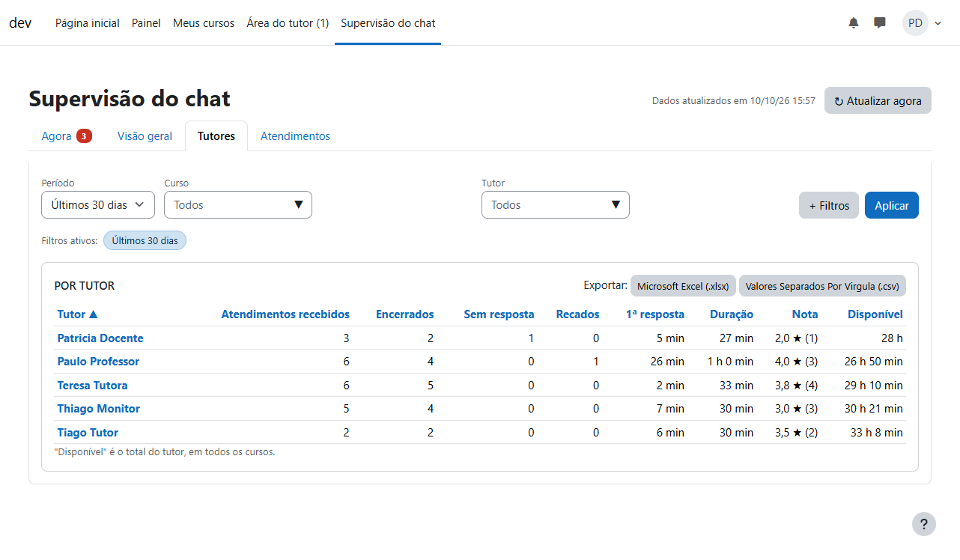960x560 pixels.
Task: Open Meus cursos
Action: coord(204,23)
